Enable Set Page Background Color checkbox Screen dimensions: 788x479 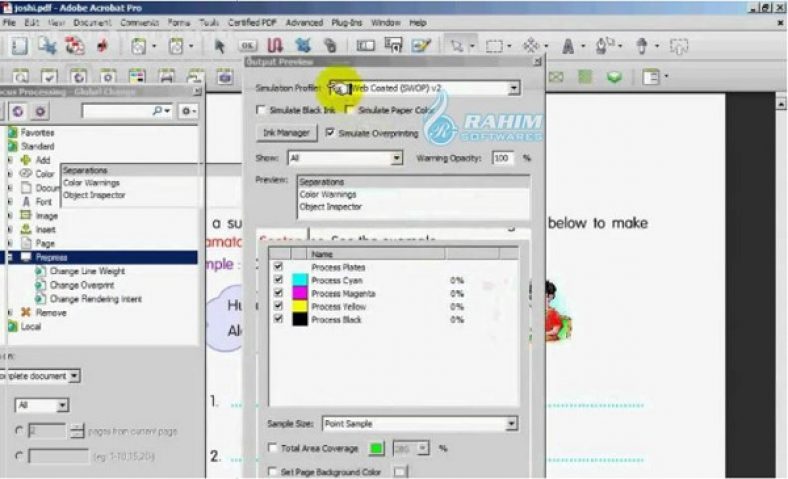tap(272, 471)
